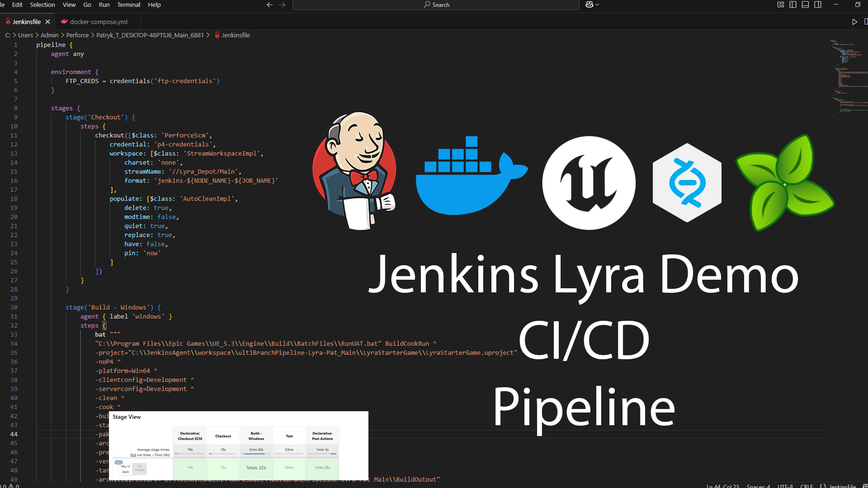Click the Declarative: Post Actions stage header
868x488 pixels.
pos(322,436)
